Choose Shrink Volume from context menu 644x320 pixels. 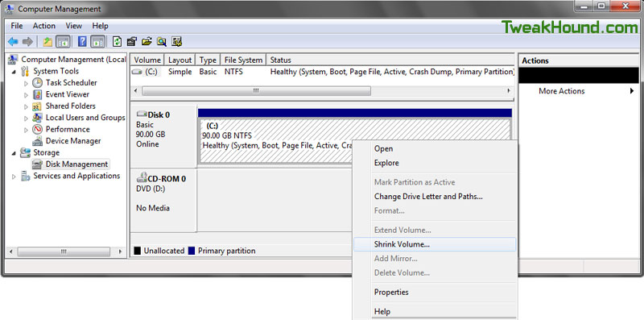(435, 244)
